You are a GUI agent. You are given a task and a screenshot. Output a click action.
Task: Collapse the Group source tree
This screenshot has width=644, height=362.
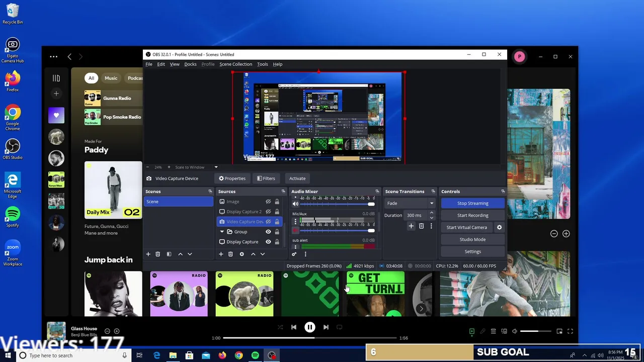click(222, 232)
